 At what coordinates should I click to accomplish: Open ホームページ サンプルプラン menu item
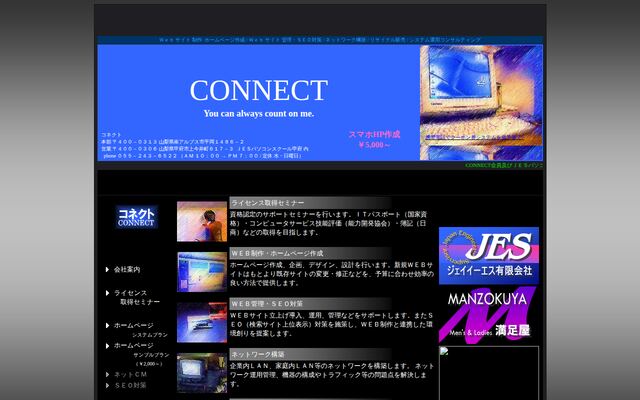(x=141, y=354)
